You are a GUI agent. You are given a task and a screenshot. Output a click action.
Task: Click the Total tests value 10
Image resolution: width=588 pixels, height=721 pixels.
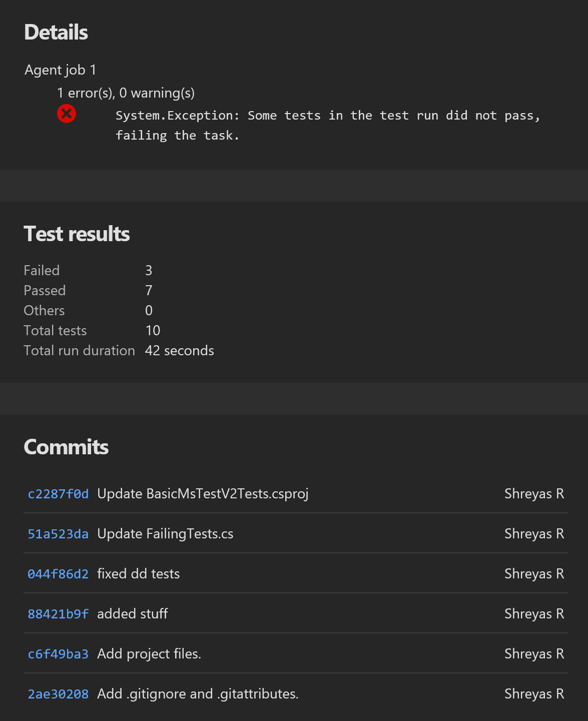pos(153,330)
